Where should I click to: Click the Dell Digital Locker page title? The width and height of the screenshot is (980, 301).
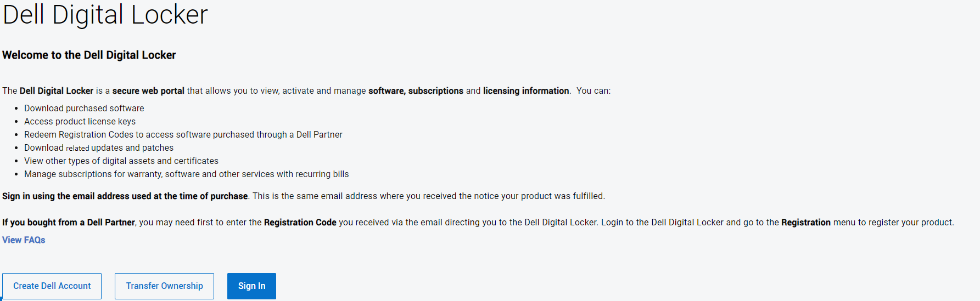click(x=105, y=15)
